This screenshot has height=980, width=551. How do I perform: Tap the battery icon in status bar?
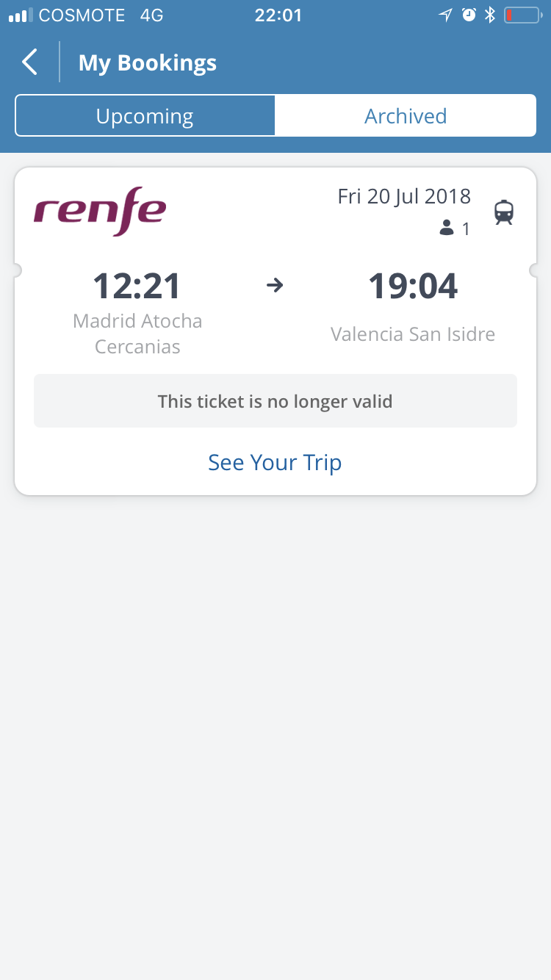(x=522, y=15)
